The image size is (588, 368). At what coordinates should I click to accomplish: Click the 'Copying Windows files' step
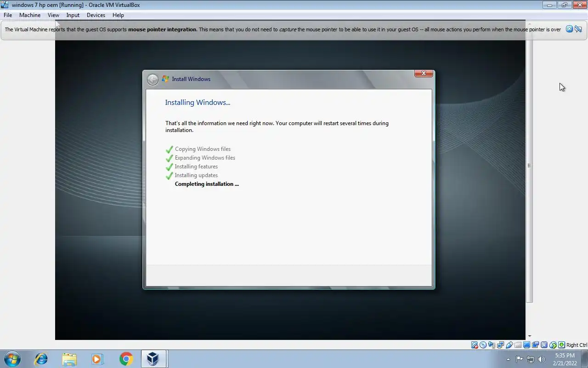(x=203, y=149)
